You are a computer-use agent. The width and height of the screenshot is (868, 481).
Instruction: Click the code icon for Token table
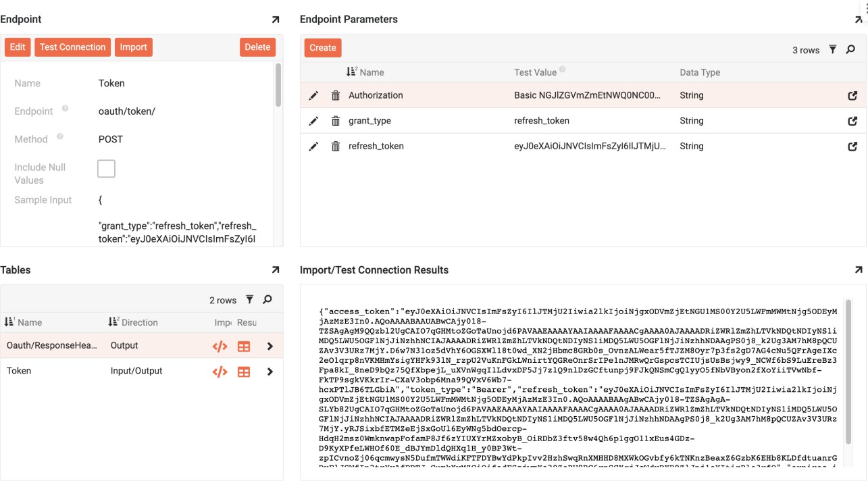[x=220, y=372]
